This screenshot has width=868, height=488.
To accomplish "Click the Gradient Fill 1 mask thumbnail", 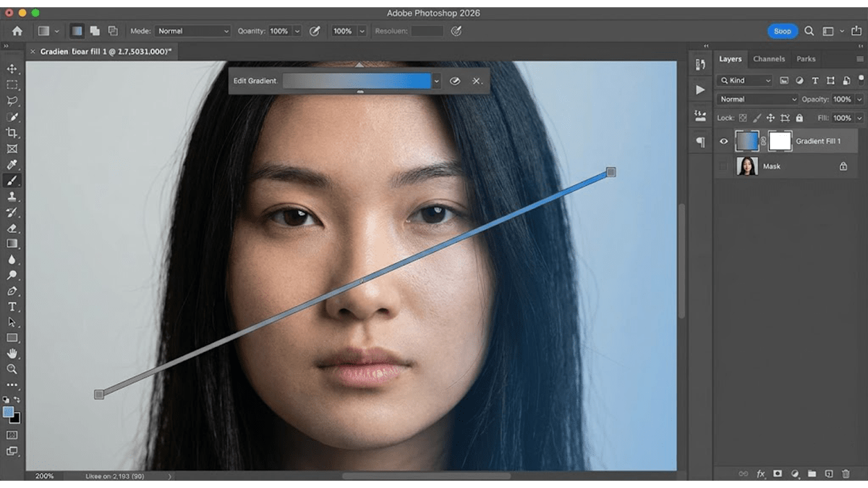I will click(x=780, y=141).
